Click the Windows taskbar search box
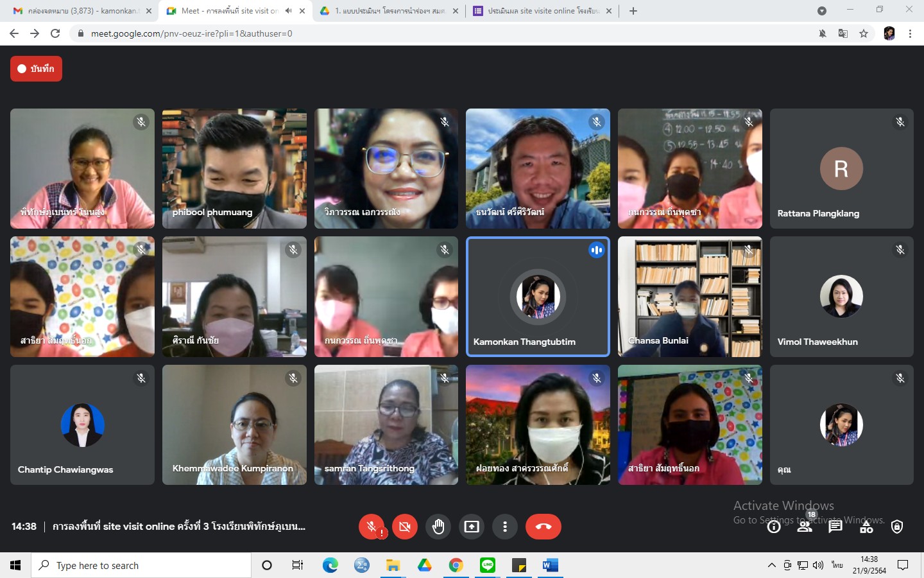 tap(141, 565)
